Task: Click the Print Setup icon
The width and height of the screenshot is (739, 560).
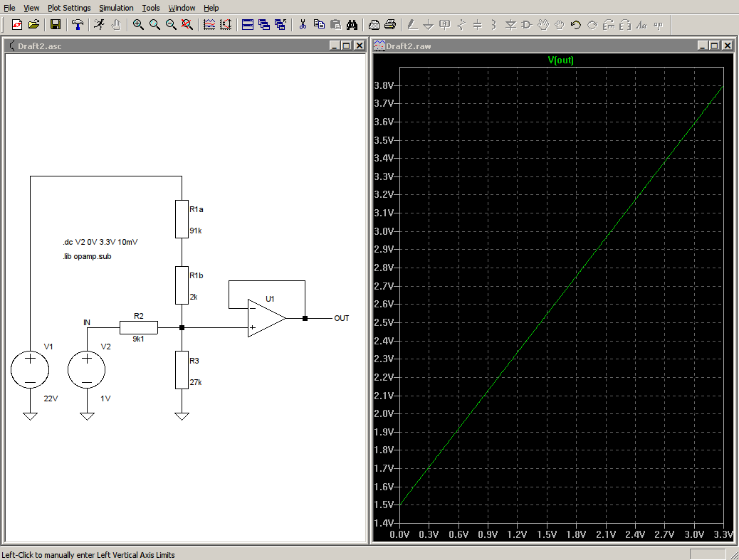Action: tap(374, 24)
